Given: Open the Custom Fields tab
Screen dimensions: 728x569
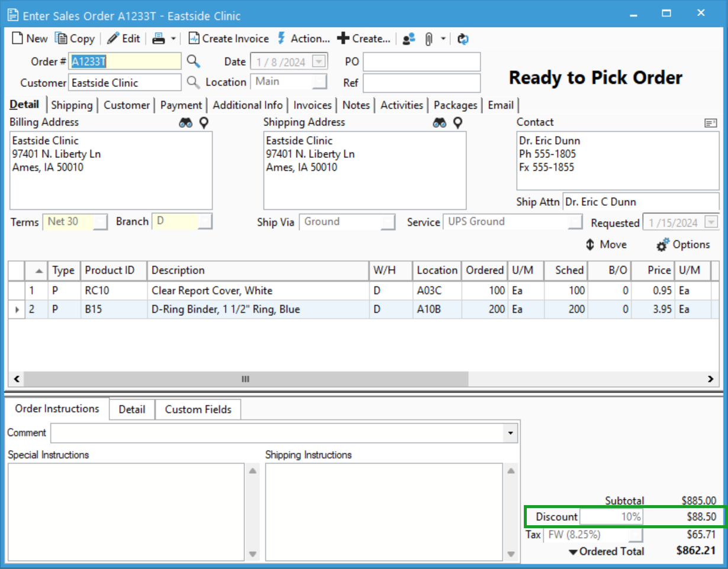Looking at the screenshot, I should click(x=198, y=409).
